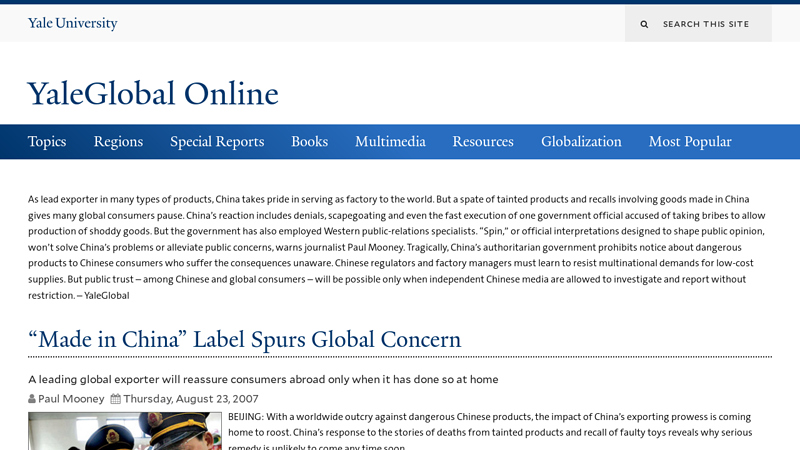Click the calendar icon beside the date
Viewport: 800px width, 450px height.
point(116,398)
